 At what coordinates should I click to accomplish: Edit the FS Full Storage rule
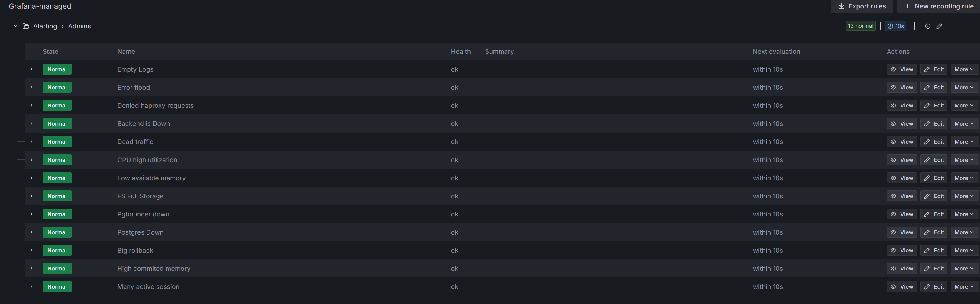pyautogui.click(x=933, y=196)
